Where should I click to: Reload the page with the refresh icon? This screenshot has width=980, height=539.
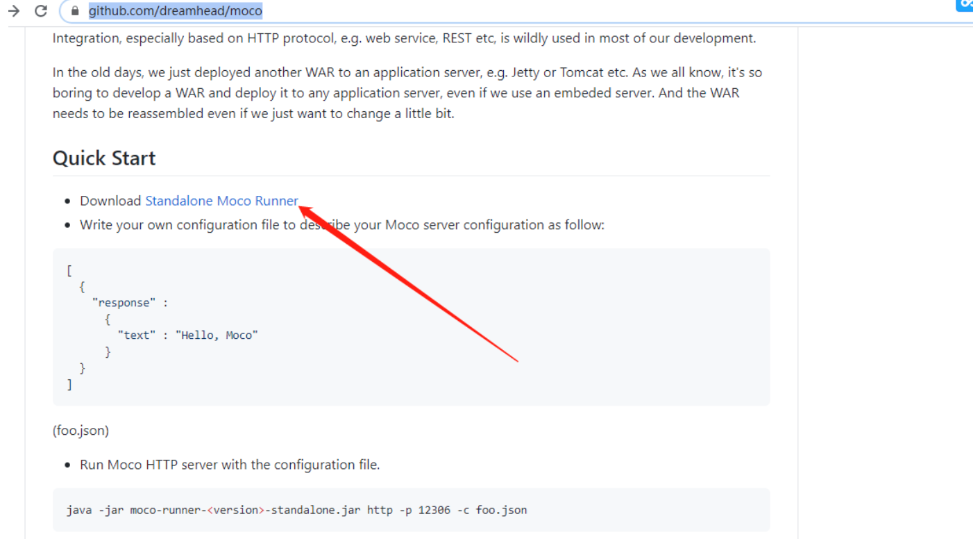[41, 10]
